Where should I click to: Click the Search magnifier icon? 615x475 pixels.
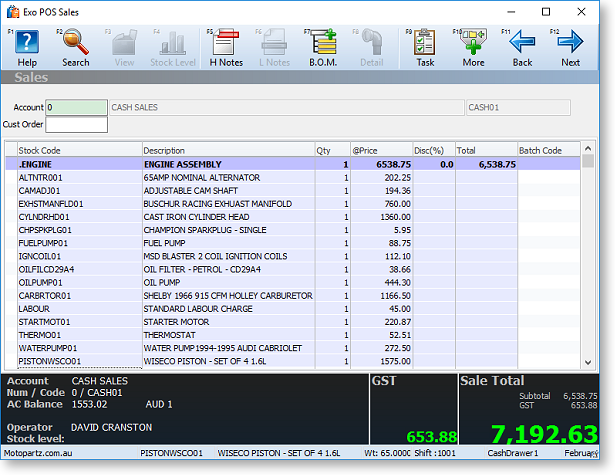tap(75, 46)
